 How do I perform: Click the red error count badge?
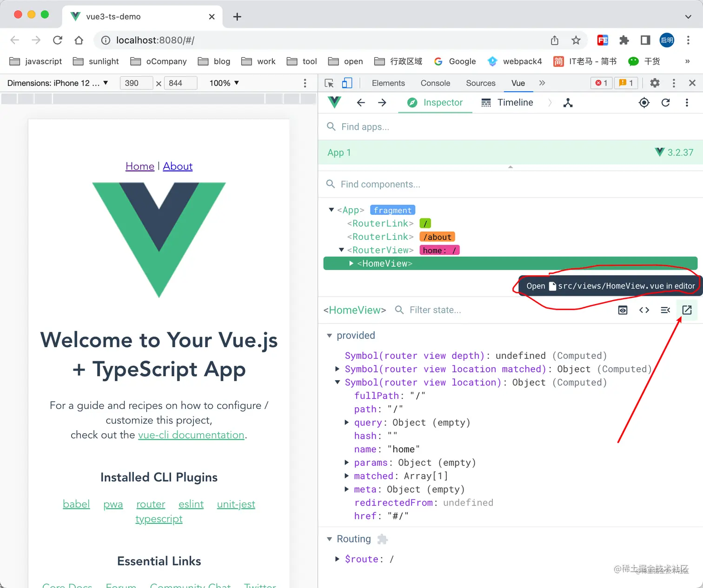(x=601, y=83)
